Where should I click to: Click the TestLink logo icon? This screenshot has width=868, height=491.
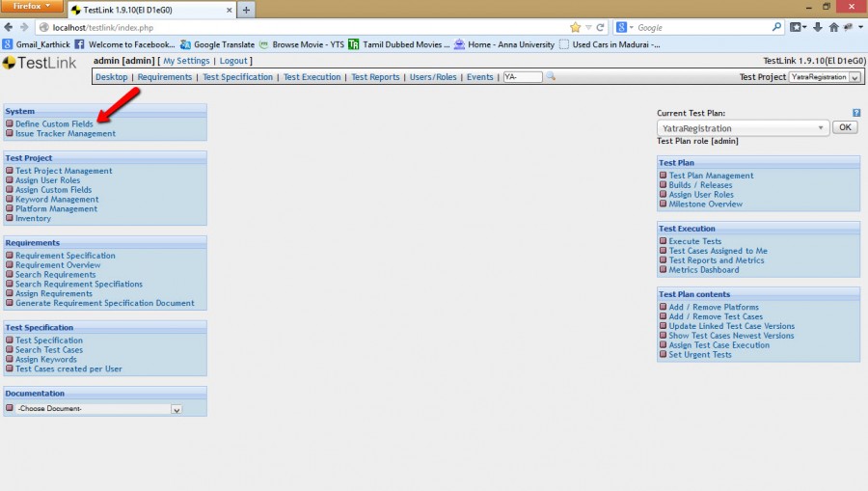pyautogui.click(x=9, y=63)
